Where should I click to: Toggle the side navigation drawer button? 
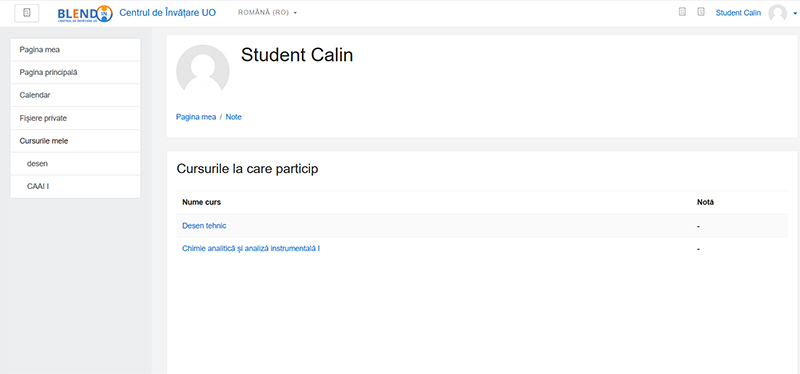click(27, 13)
